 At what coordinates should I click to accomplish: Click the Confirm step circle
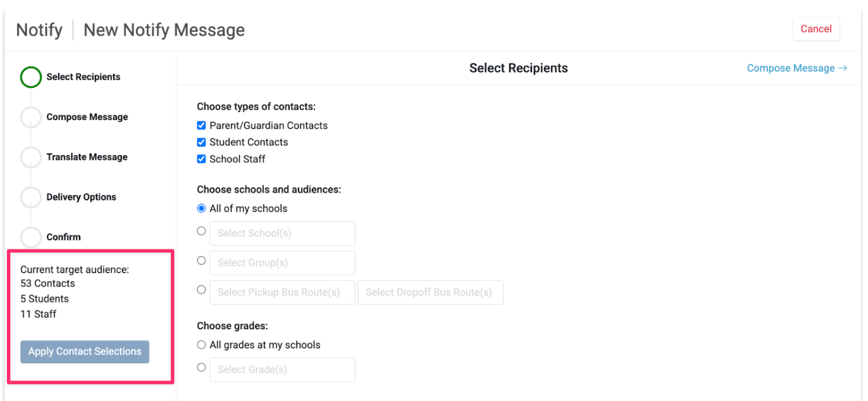point(31,237)
